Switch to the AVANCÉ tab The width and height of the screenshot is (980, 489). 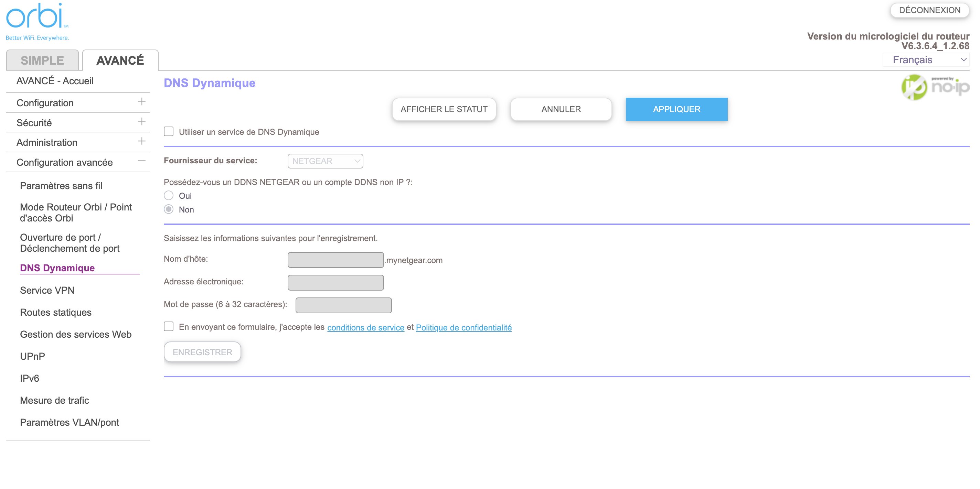[x=120, y=60]
